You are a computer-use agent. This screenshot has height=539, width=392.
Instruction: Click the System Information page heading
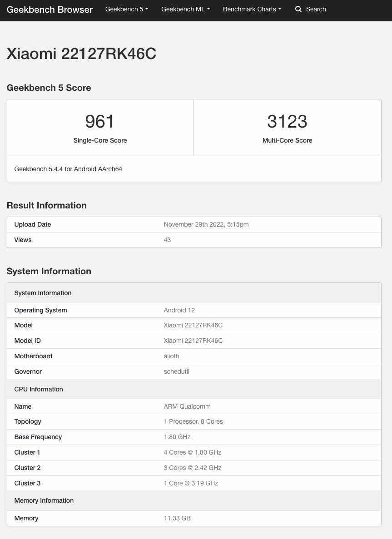click(x=49, y=271)
